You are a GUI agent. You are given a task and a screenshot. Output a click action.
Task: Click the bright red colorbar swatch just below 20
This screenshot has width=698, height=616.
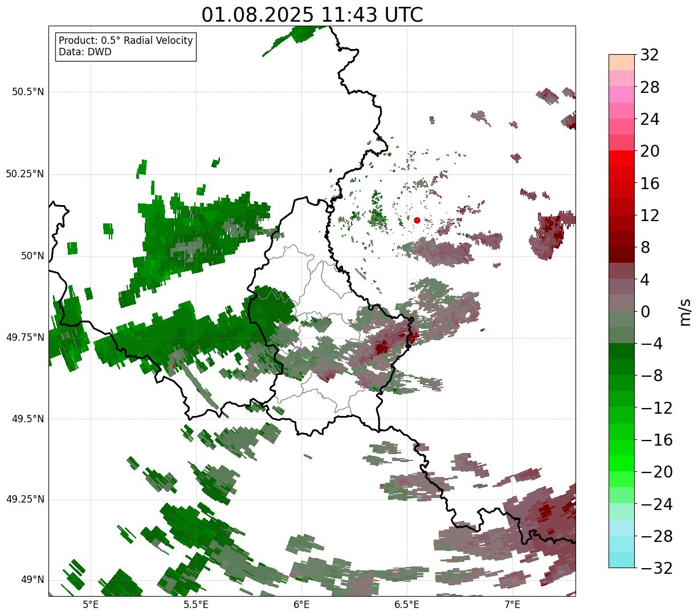click(x=622, y=158)
